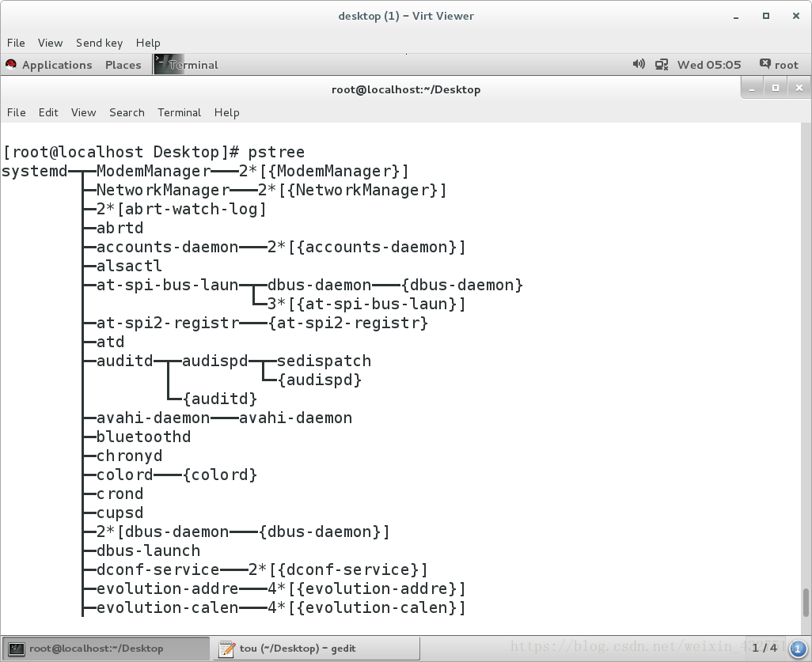Open the Virt Viewer File menu

[16, 43]
